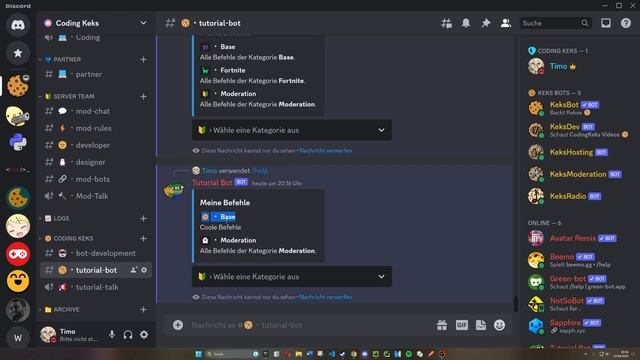Image resolution: width=640 pixels, height=360 pixels.
Task: Open Coding Keks server dropdown menu
Action: click(143, 23)
